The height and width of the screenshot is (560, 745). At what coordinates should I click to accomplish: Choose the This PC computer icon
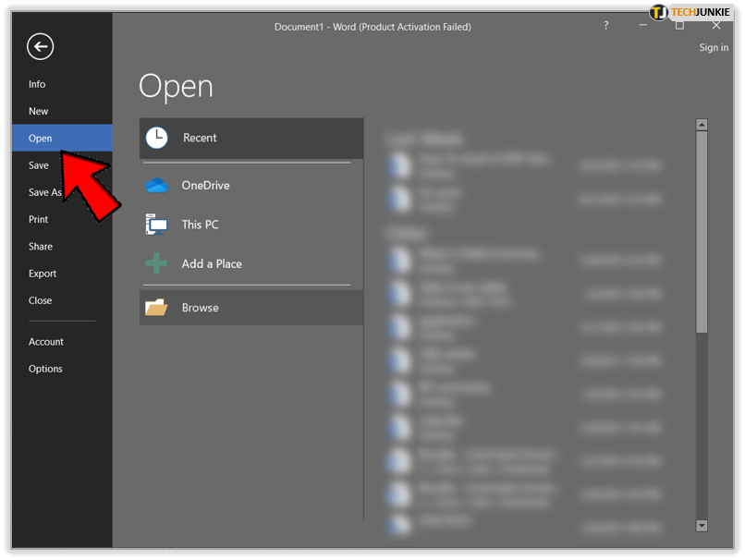click(x=156, y=225)
